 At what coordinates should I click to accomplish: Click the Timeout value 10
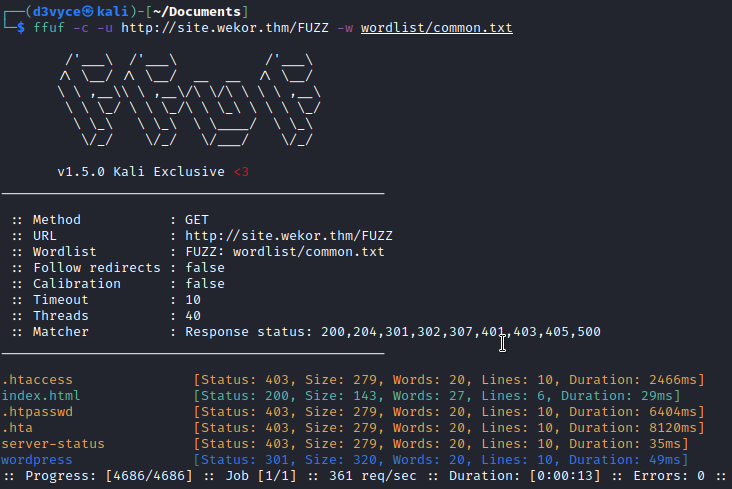pyautogui.click(x=192, y=300)
